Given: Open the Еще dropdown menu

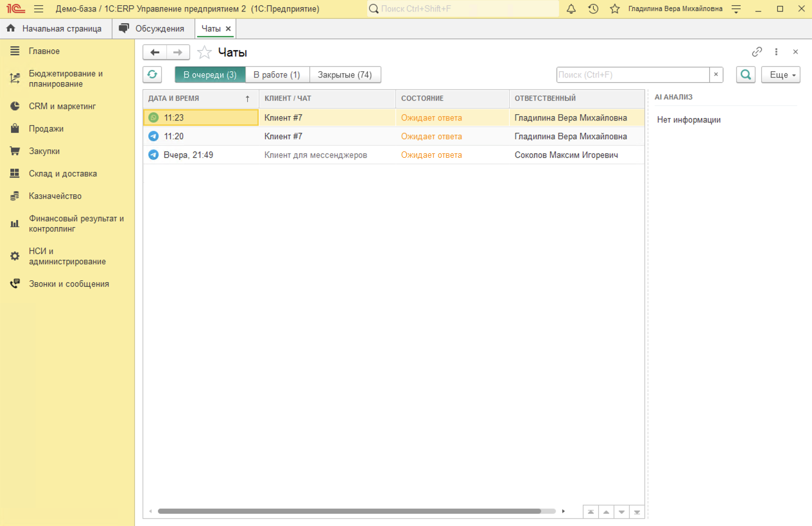Looking at the screenshot, I should pyautogui.click(x=781, y=74).
